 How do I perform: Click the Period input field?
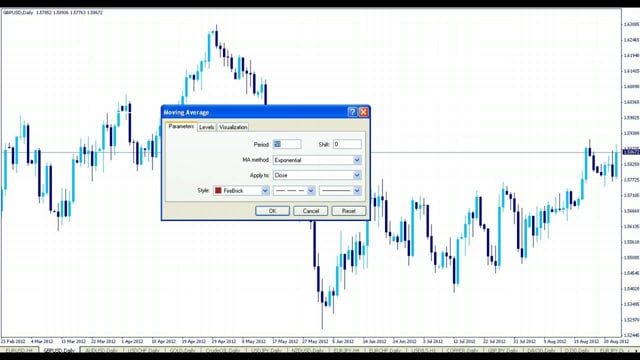(x=287, y=144)
